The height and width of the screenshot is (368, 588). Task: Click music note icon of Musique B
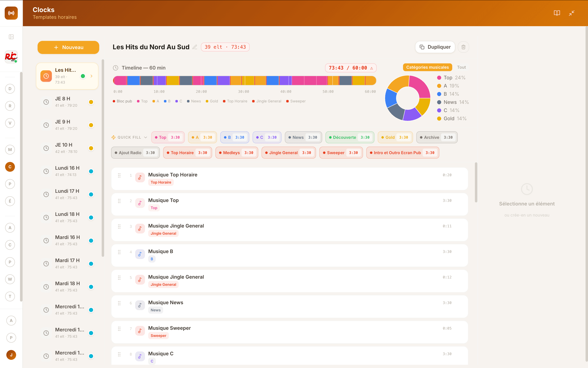click(140, 254)
